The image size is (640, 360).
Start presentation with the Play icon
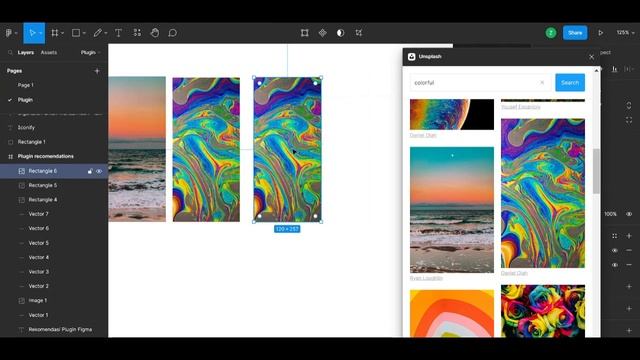point(600,33)
